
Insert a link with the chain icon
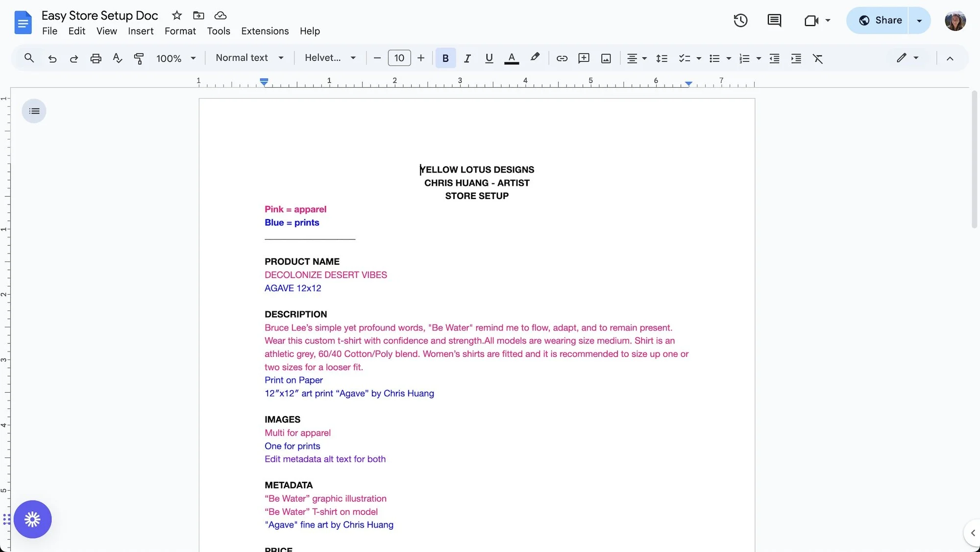pos(562,58)
